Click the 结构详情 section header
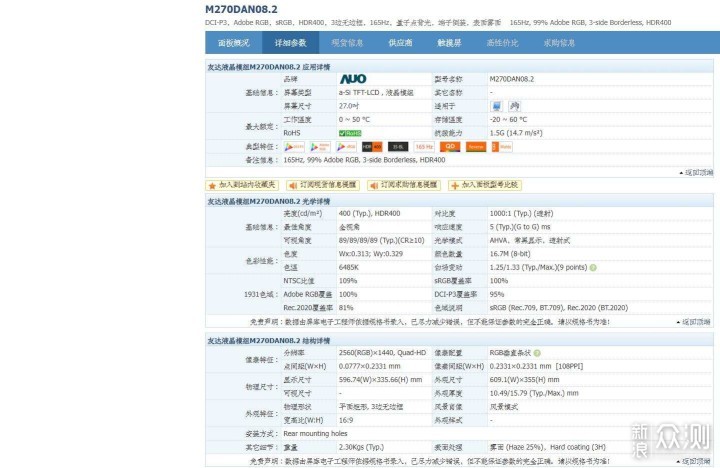The image size is (720, 468). coord(269,341)
